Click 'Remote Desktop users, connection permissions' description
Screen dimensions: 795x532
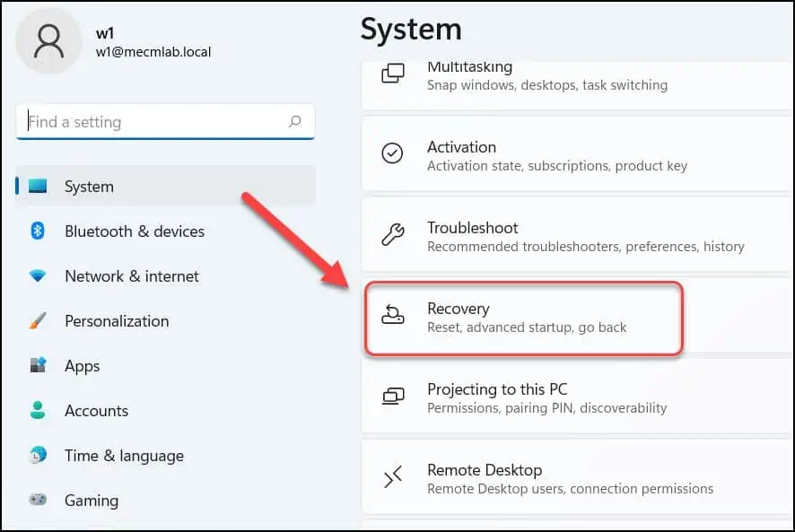pos(571,489)
